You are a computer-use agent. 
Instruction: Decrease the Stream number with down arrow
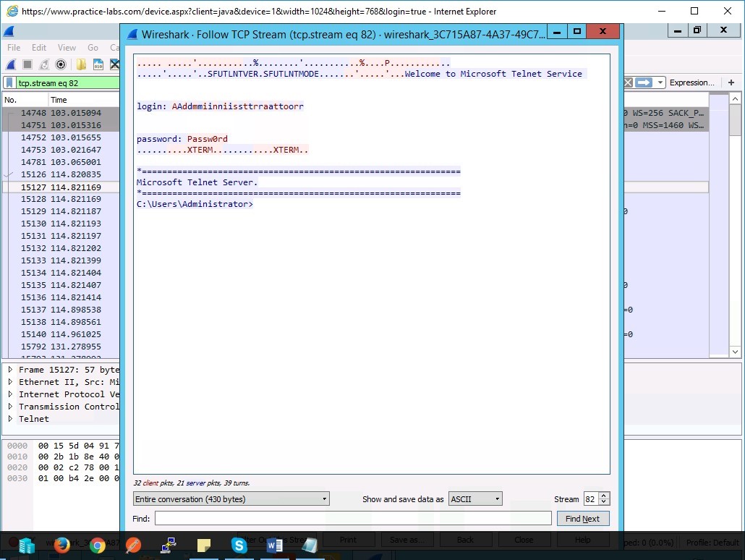click(604, 502)
